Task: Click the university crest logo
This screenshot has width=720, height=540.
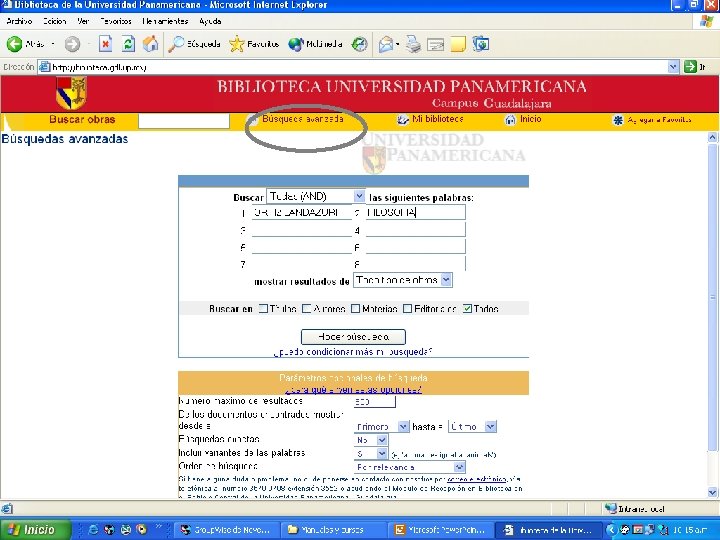Action: (72, 93)
